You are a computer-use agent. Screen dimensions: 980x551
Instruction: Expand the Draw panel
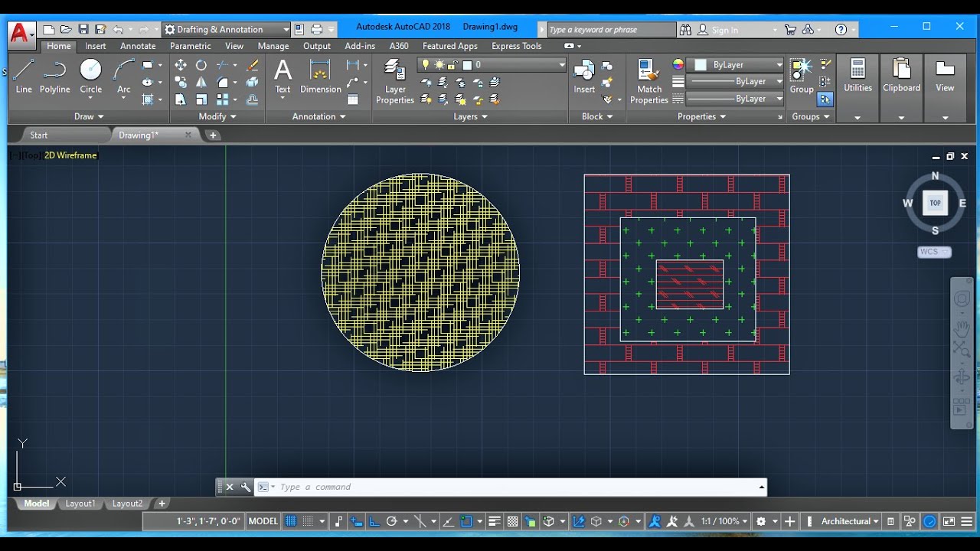[x=89, y=116]
